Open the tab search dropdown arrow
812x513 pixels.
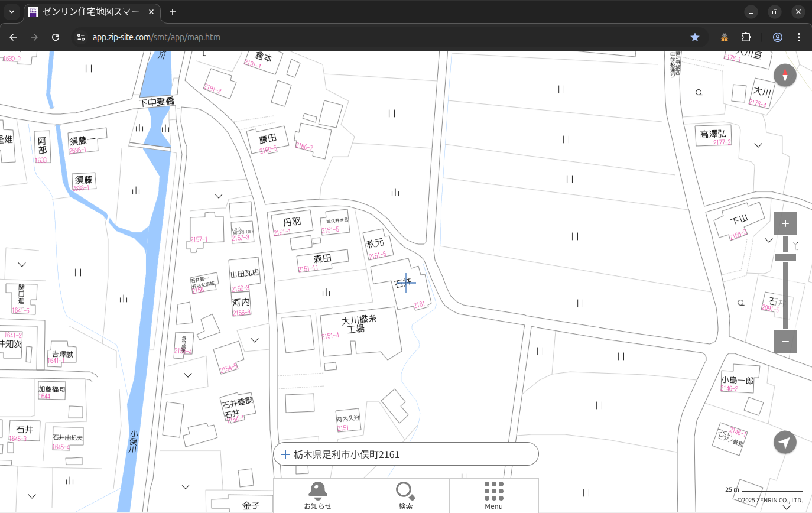point(12,12)
